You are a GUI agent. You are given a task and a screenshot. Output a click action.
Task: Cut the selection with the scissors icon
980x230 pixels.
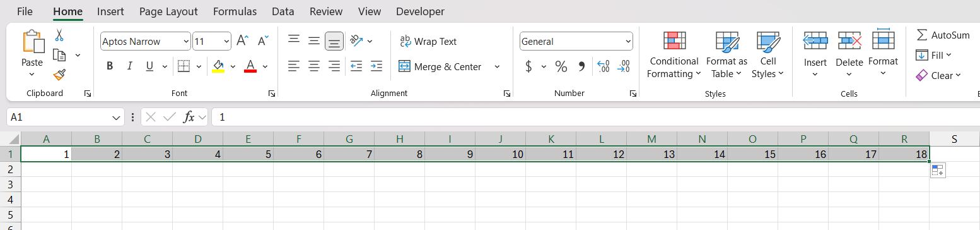pos(59,35)
